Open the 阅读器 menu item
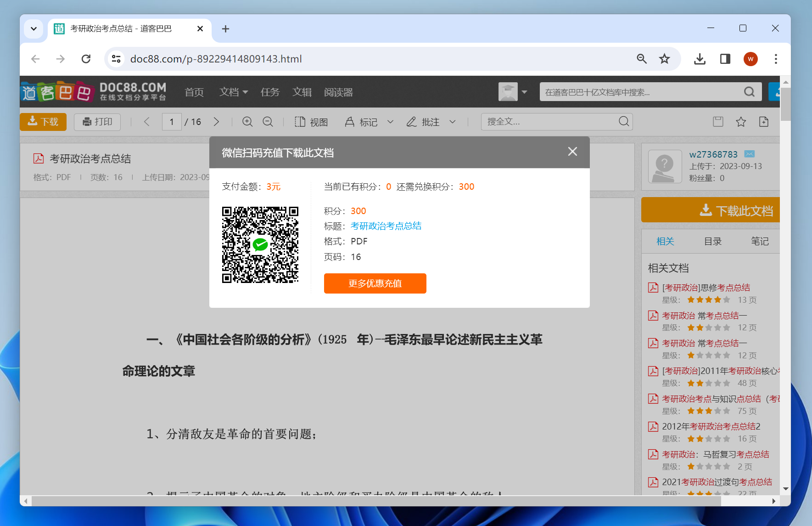The image size is (812, 526). click(x=338, y=92)
